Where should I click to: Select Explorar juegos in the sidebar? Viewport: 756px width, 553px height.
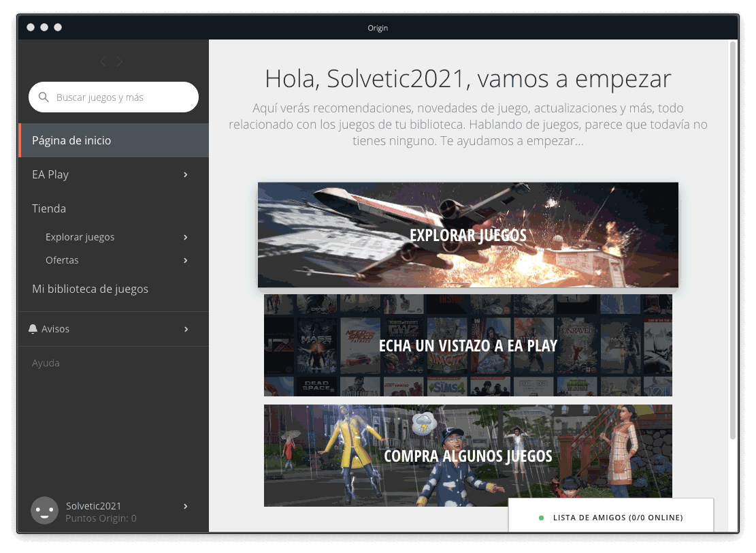80,237
